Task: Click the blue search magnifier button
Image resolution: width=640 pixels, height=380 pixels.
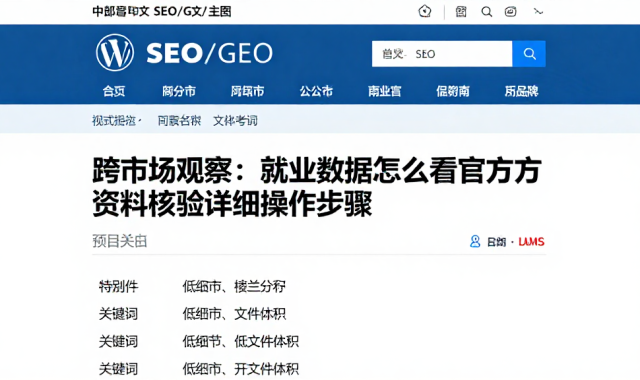Action: (529, 54)
